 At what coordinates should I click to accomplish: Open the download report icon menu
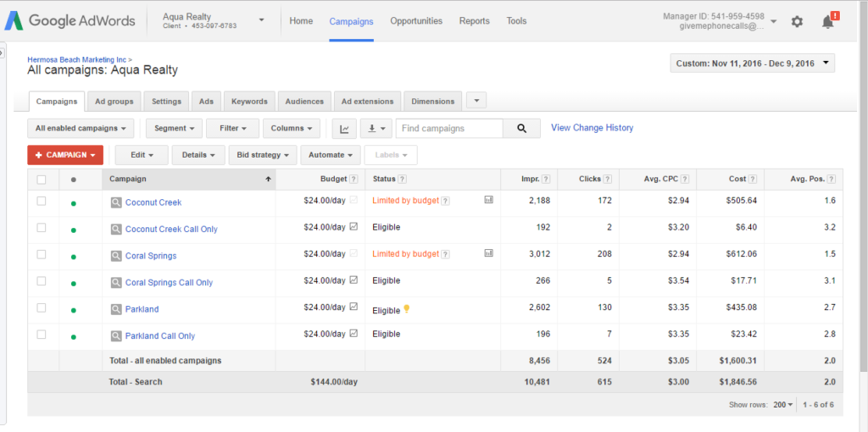(374, 129)
